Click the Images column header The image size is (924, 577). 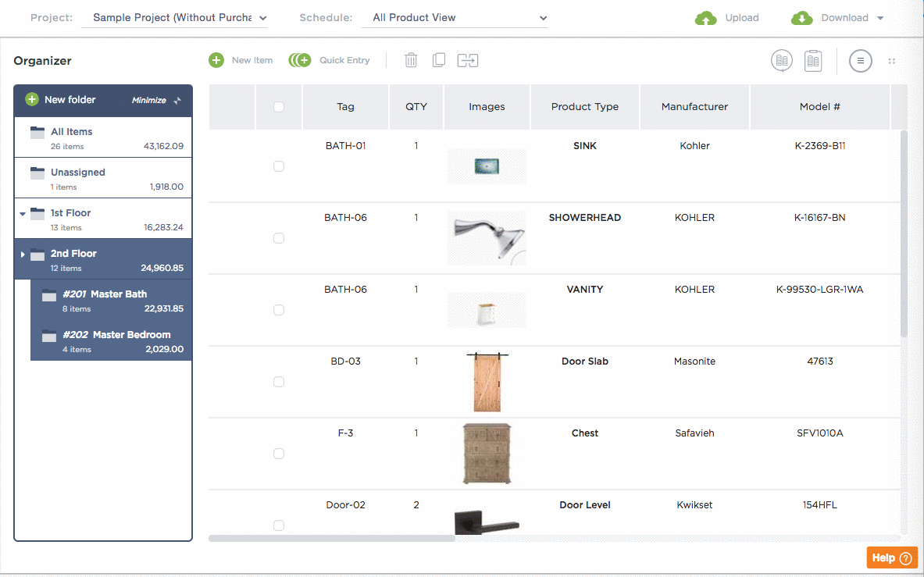(x=487, y=106)
